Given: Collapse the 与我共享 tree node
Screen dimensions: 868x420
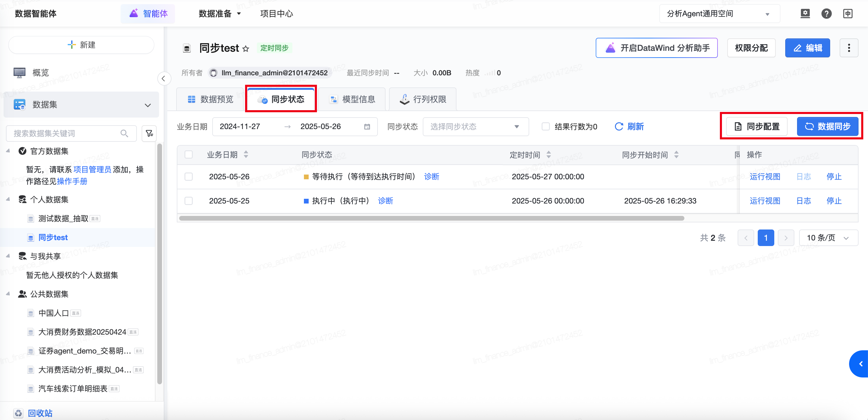Looking at the screenshot, I should pos(8,256).
